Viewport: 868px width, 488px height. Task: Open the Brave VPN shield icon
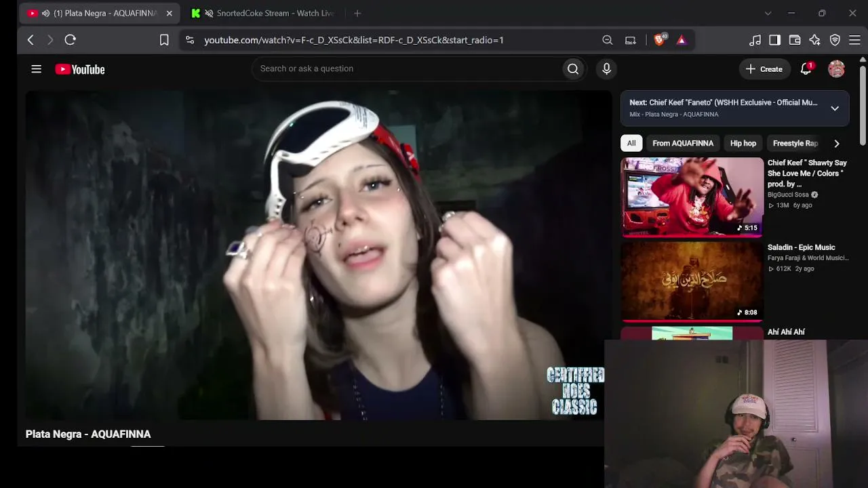pos(835,40)
